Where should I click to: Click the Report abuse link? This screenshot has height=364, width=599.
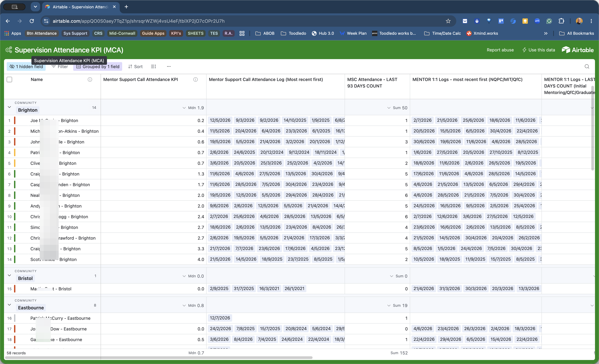pos(500,50)
